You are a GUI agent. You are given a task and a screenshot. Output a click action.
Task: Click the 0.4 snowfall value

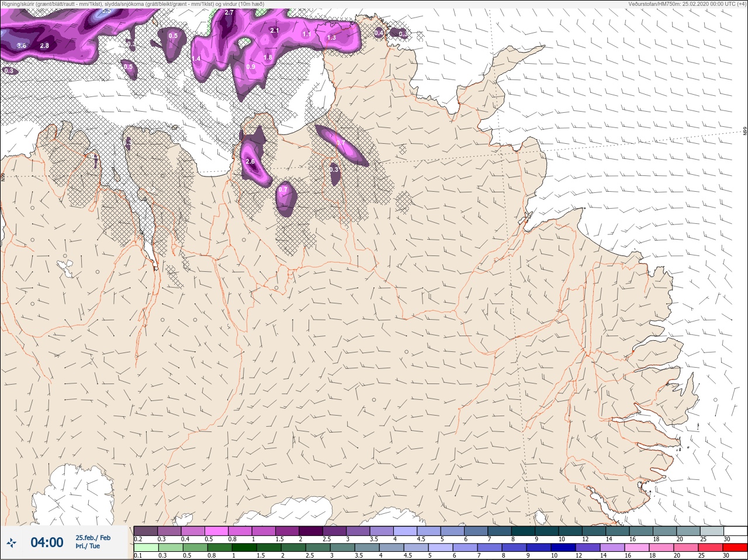click(379, 33)
